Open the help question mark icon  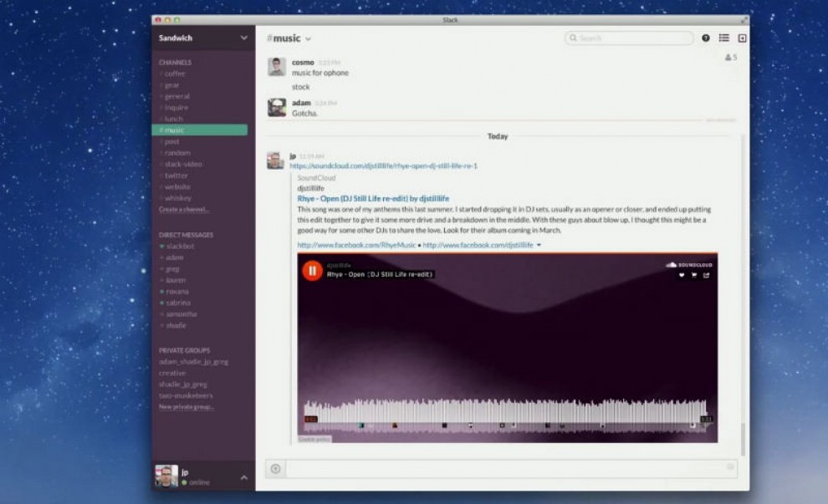[x=706, y=38]
